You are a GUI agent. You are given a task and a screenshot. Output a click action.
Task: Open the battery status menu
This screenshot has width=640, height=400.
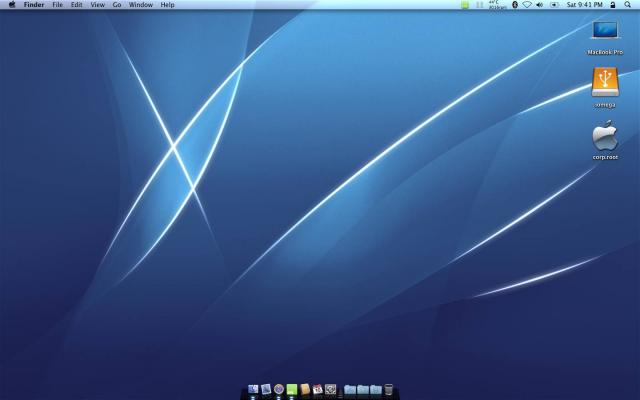(554, 5)
